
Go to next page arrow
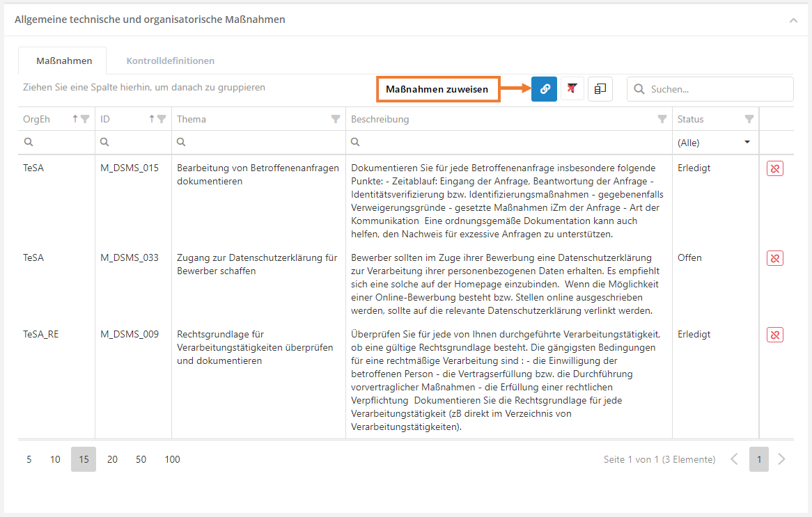pos(781,459)
